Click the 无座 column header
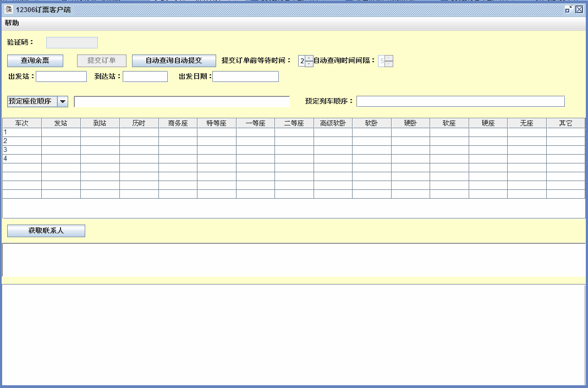 tap(527, 123)
